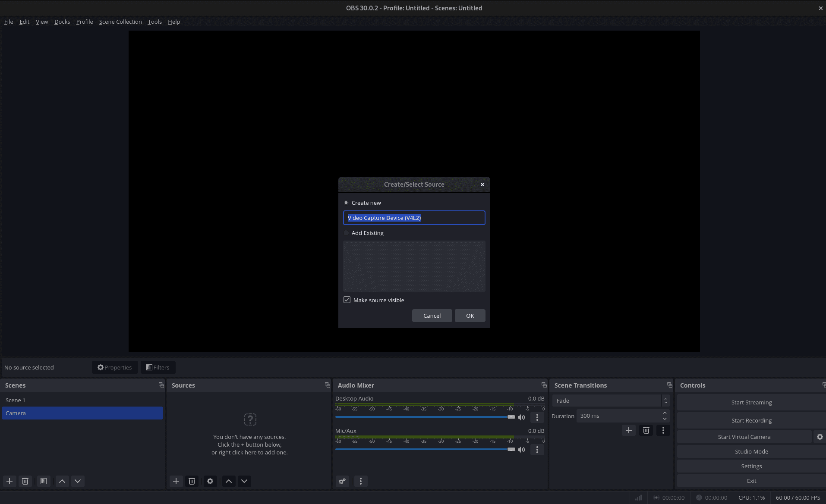The width and height of the screenshot is (826, 504).
Task: Mute Mic/Aux speaker icon
Action: coord(521,450)
